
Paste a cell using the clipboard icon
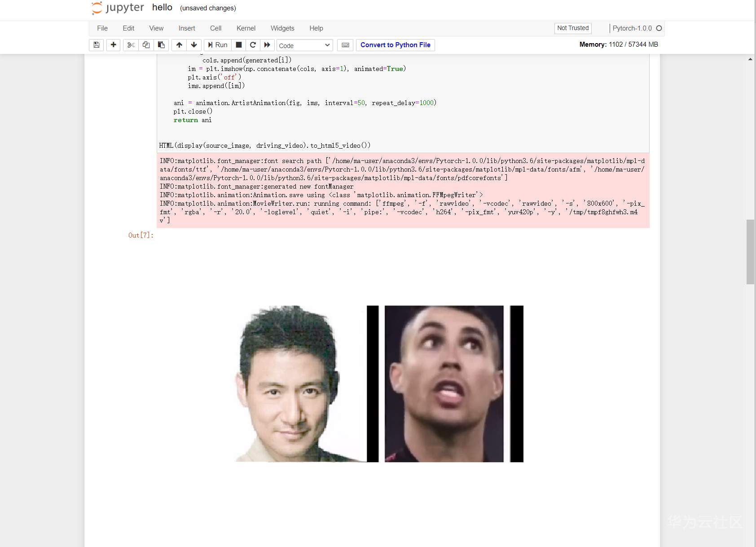click(161, 44)
